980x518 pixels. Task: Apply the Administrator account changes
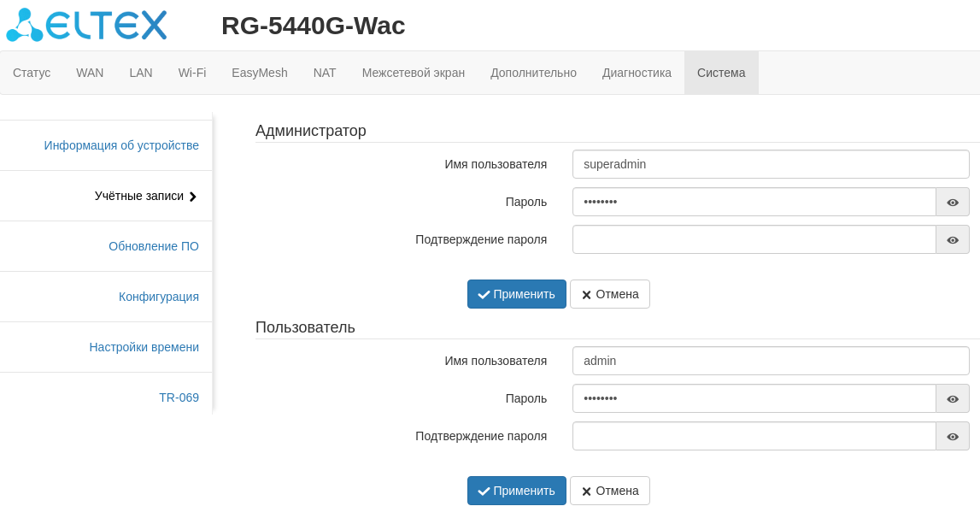[516, 294]
